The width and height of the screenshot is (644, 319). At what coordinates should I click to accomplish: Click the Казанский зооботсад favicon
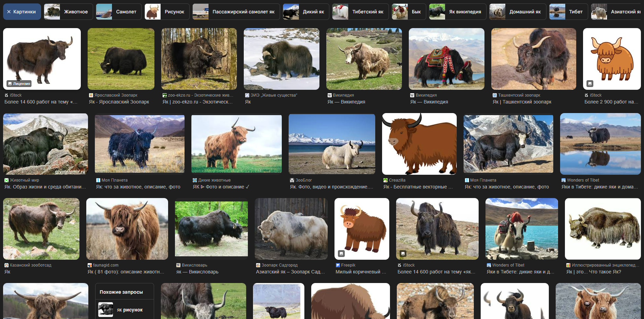pos(7,265)
